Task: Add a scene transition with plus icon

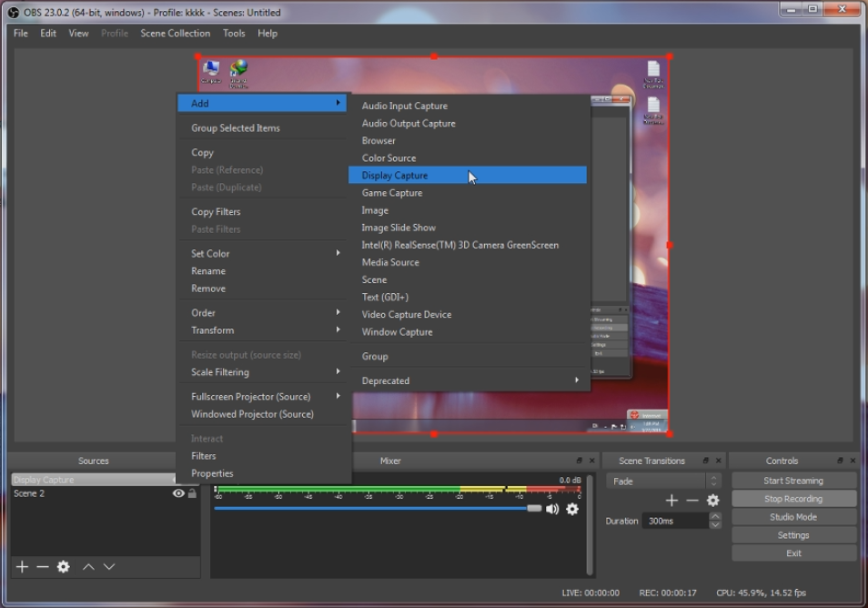Action: pos(671,501)
